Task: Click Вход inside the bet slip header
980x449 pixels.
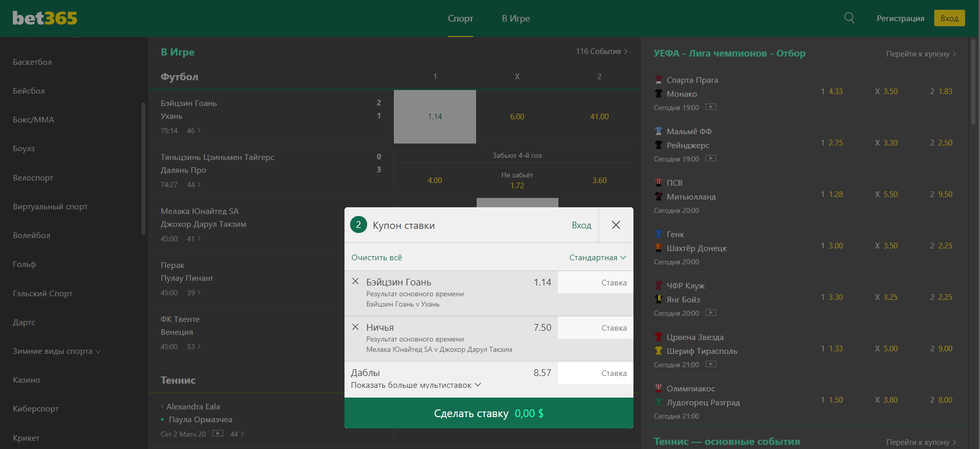Action: click(582, 225)
